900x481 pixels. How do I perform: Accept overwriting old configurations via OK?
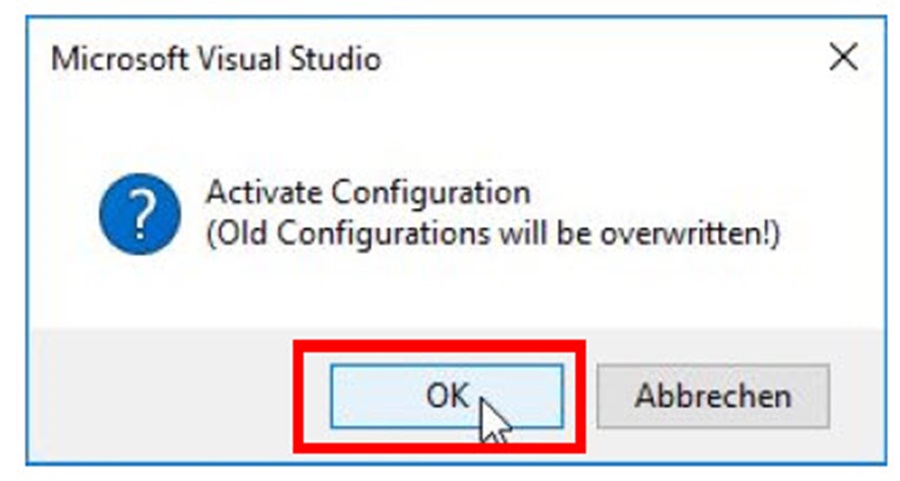(x=446, y=396)
